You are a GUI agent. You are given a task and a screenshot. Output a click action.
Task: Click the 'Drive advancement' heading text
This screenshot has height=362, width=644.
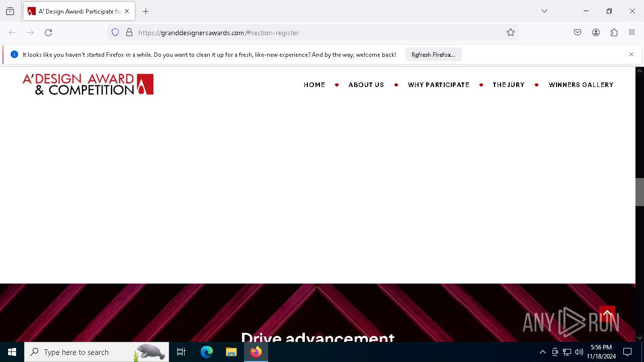click(317, 337)
